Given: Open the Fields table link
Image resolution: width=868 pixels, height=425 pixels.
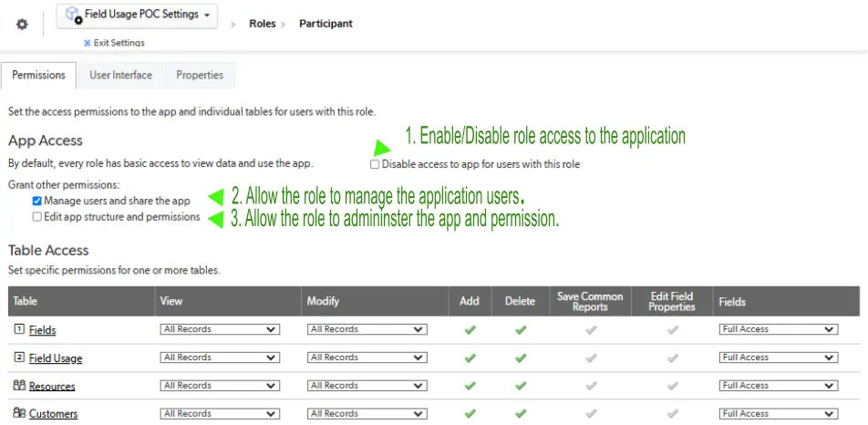Looking at the screenshot, I should [43, 330].
